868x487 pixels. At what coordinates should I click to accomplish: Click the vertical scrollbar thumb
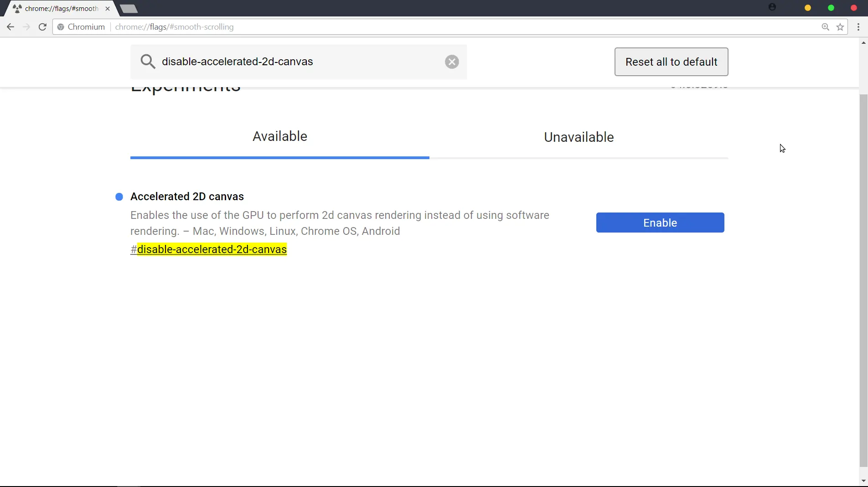863,280
